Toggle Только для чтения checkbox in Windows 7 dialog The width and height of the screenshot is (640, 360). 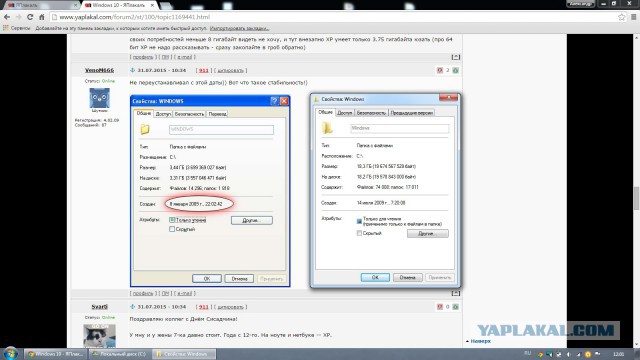pyautogui.click(x=359, y=221)
